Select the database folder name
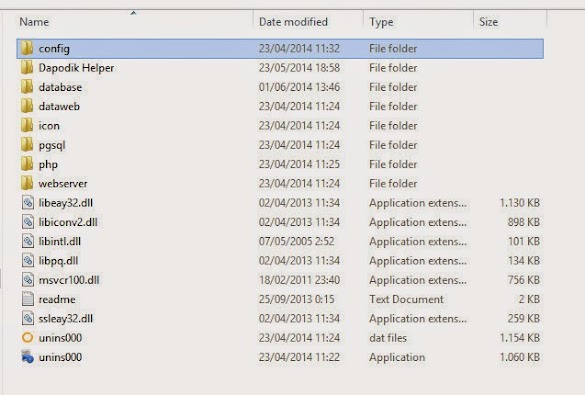The width and height of the screenshot is (585, 395). (x=60, y=87)
